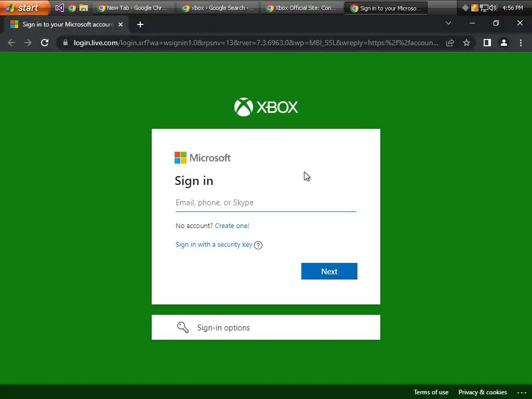Screen dimensions: 532x399
Task: Click the Xbox logo
Action: [x=266, y=107]
